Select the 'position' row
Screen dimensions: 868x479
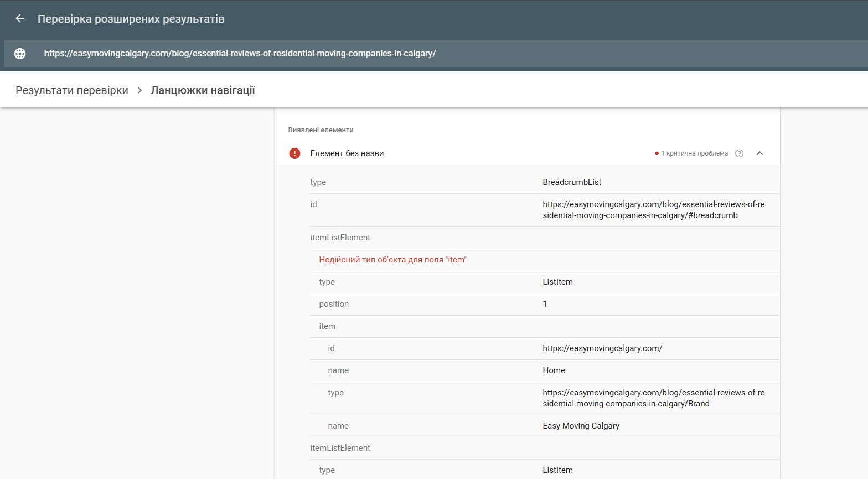coord(334,304)
